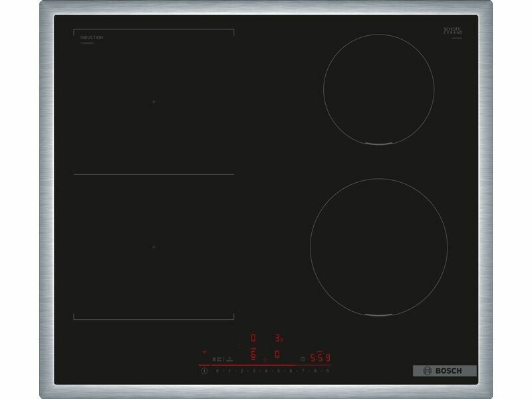Set power level to 0 on slider
Image resolution: width=532 pixels, height=399 pixels.
coord(217,371)
